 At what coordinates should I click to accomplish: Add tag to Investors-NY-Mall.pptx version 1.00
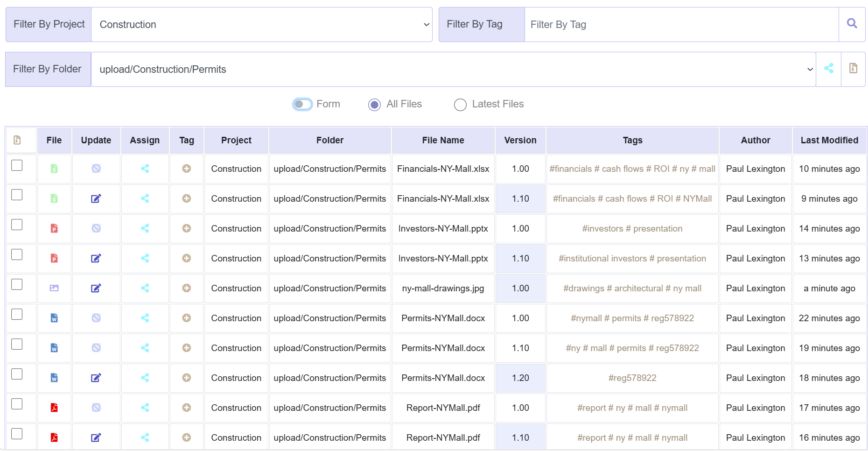pos(186,228)
